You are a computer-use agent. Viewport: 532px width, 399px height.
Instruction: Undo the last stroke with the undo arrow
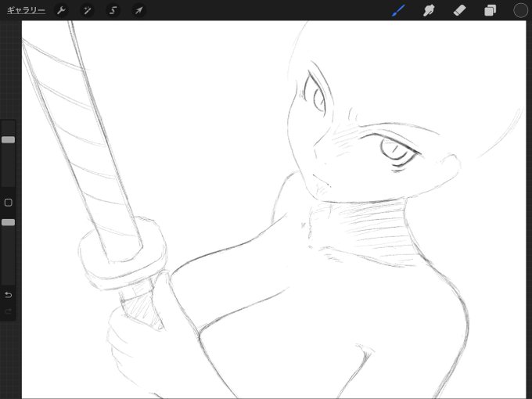(8, 295)
